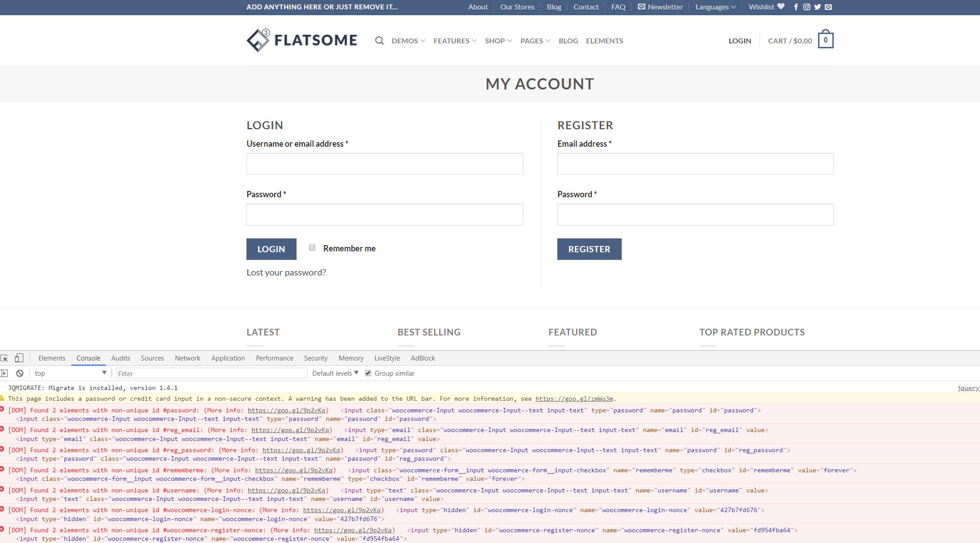Expand the Languages dropdown in top bar

(x=715, y=7)
